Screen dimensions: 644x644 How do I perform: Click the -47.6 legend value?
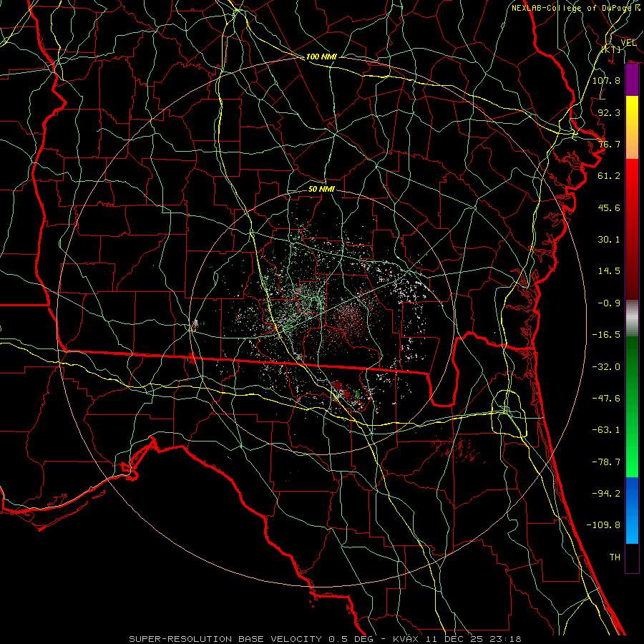pos(606,399)
